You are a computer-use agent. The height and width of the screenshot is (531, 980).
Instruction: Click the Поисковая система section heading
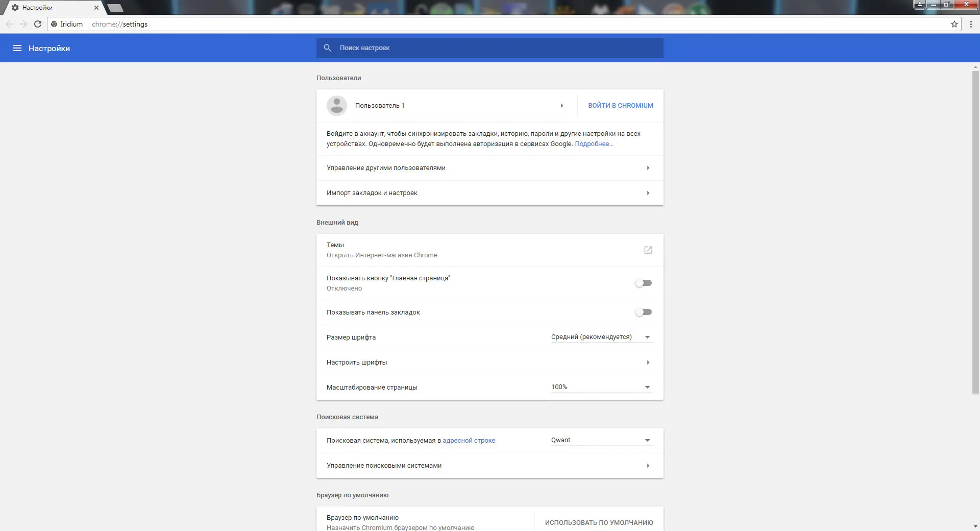[x=347, y=417]
